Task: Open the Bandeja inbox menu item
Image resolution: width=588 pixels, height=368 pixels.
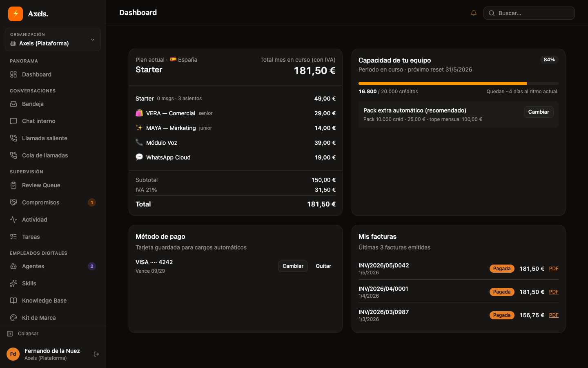Action: pyautogui.click(x=53, y=104)
